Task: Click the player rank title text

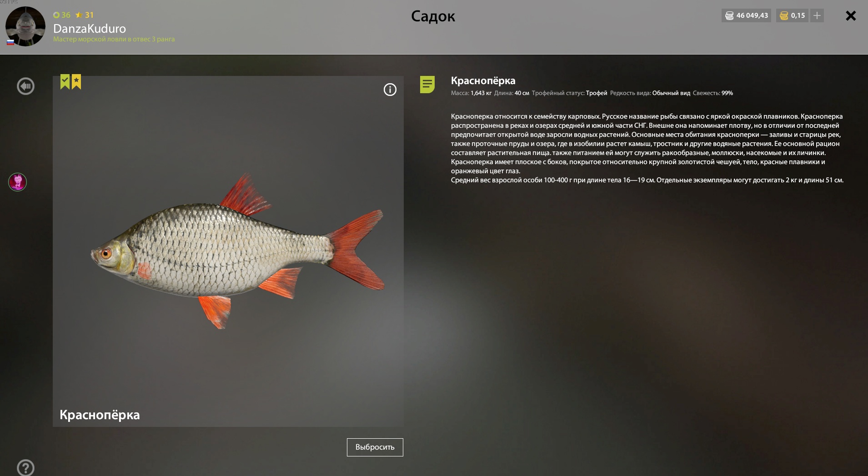Action: pos(114,39)
